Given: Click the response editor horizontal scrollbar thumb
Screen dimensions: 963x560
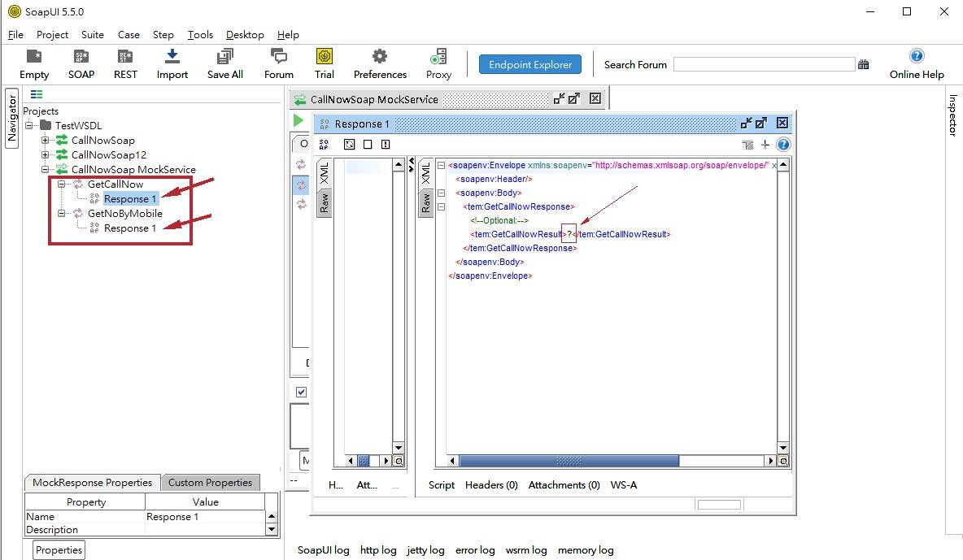Looking at the screenshot, I should 569,461.
